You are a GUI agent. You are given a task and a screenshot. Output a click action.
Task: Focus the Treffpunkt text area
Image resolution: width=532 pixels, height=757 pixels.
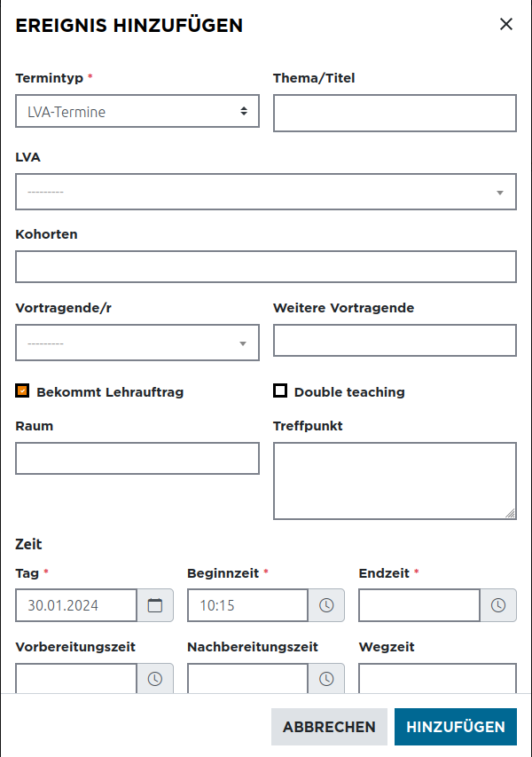tap(395, 480)
